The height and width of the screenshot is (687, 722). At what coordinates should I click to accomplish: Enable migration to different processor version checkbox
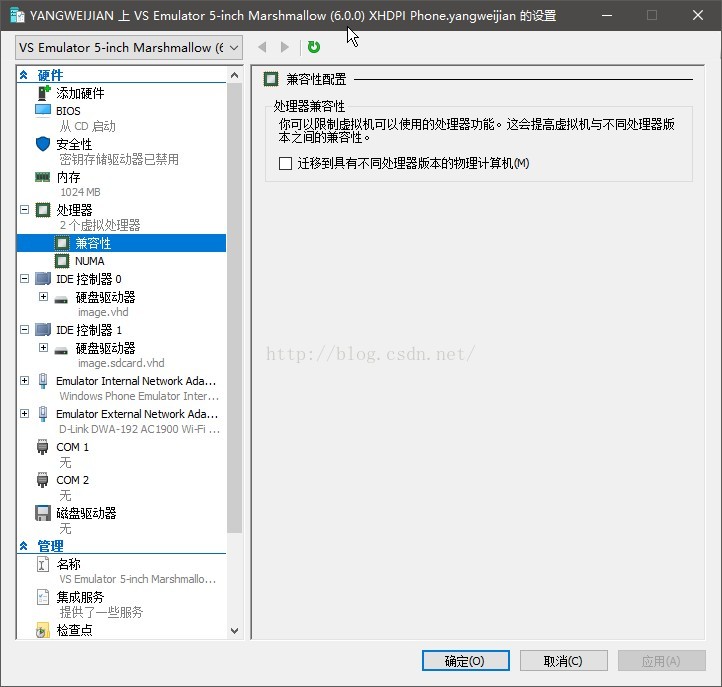pyautogui.click(x=285, y=163)
